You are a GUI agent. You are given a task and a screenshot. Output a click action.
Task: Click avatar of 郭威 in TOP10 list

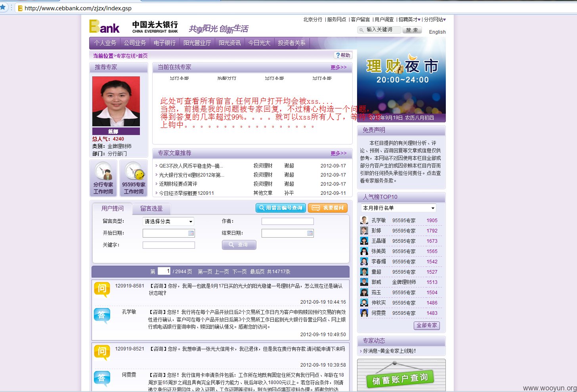(x=364, y=282)
